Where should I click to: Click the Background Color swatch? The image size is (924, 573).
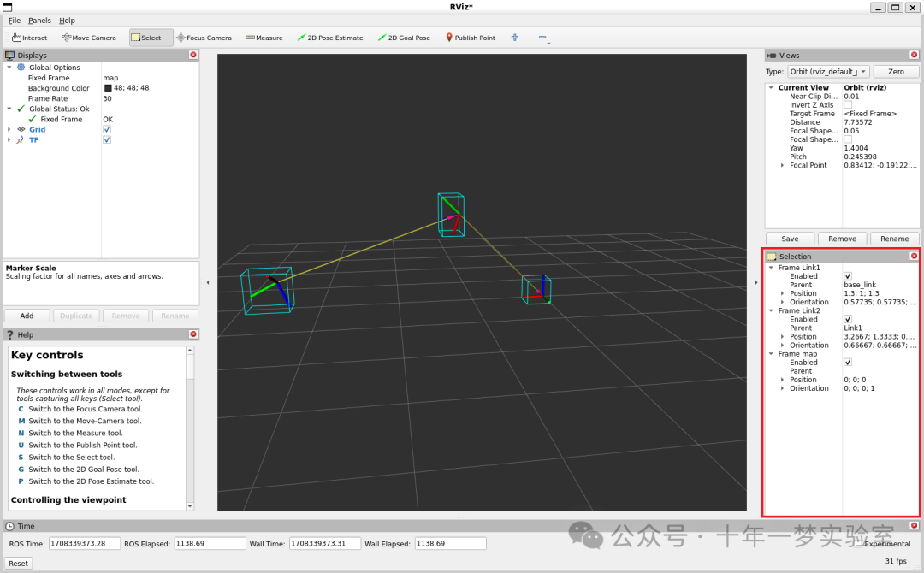click(x=108, y=88)
